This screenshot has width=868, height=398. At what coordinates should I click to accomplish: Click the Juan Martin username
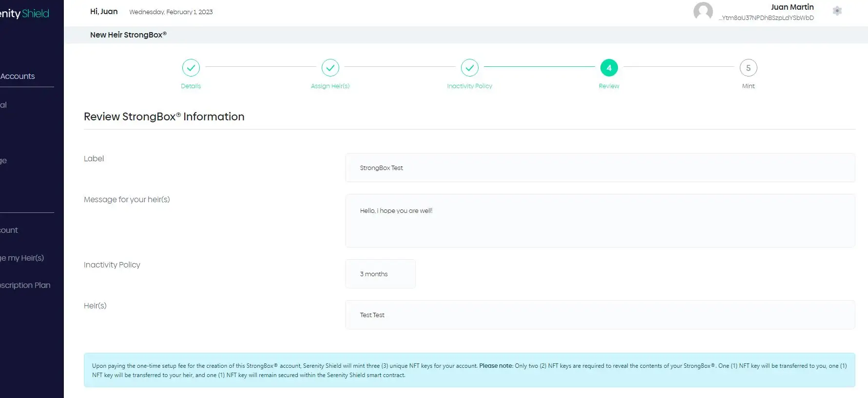click(x=792, y=7)
